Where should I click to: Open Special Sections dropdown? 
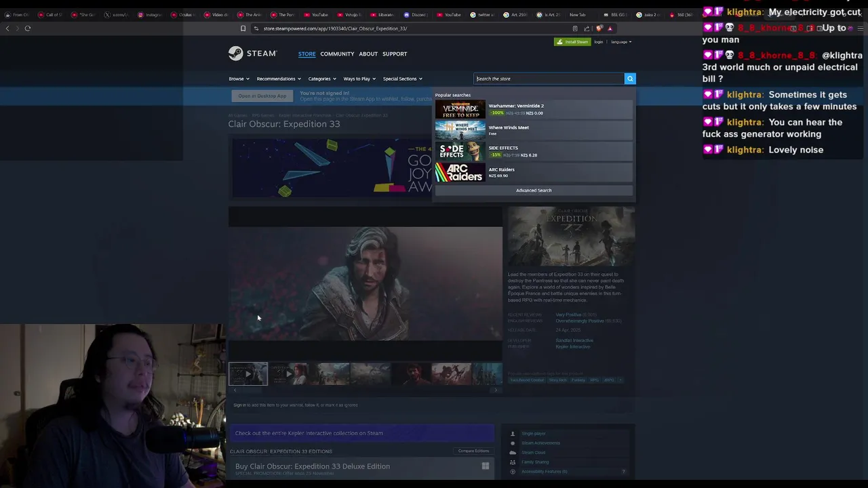coord(403,79)
